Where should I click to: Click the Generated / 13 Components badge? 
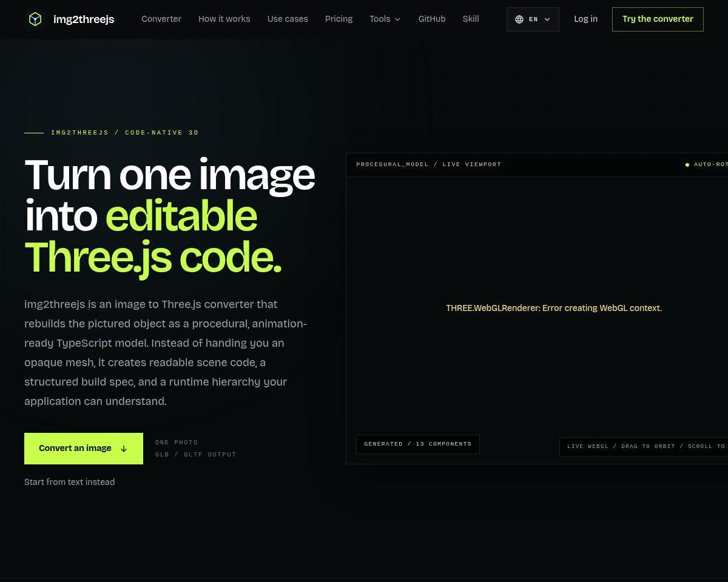[x=418, y=444]
